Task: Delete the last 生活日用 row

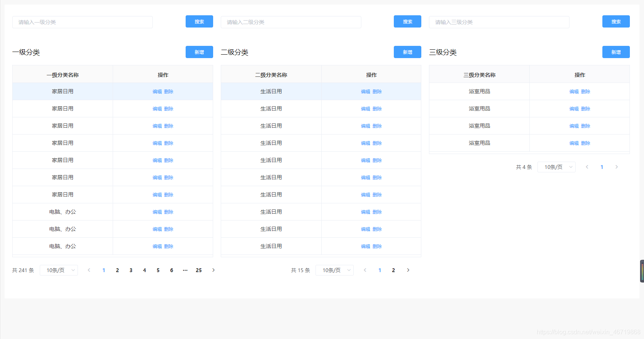Action: (377, 247)
